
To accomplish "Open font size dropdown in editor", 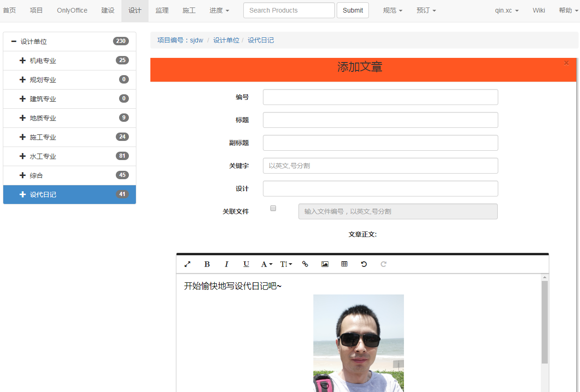I will tap(286, 264).
